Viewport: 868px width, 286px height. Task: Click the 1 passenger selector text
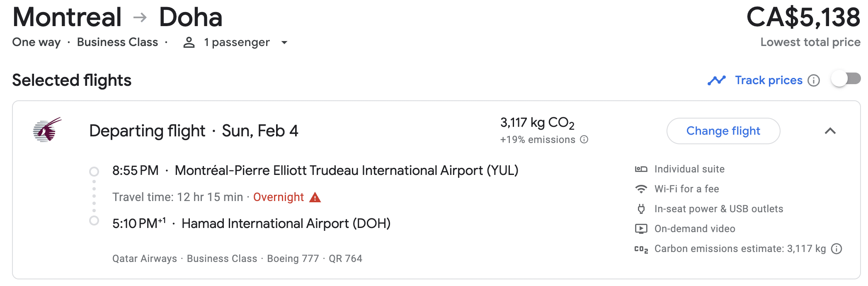pyautogui.click(x=237, y=42)
